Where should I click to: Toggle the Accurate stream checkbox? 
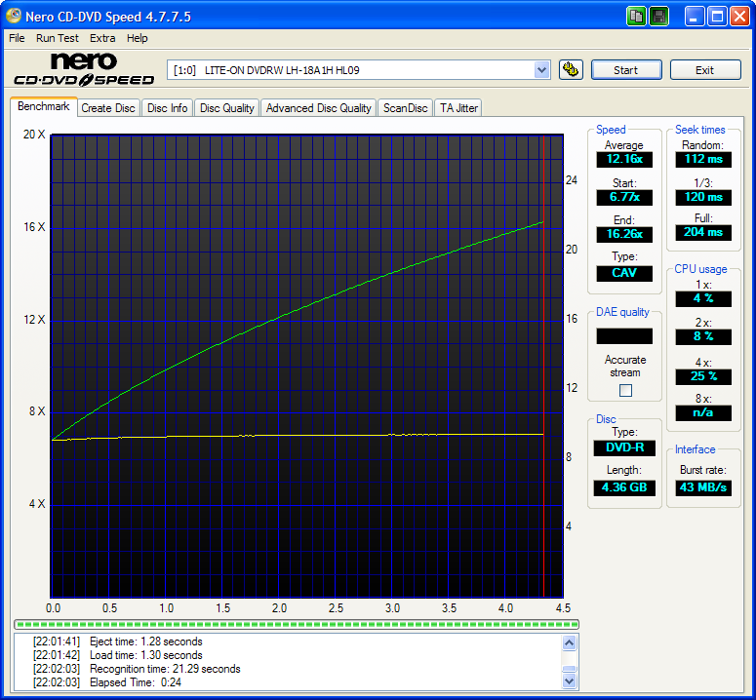pos(625,390)
